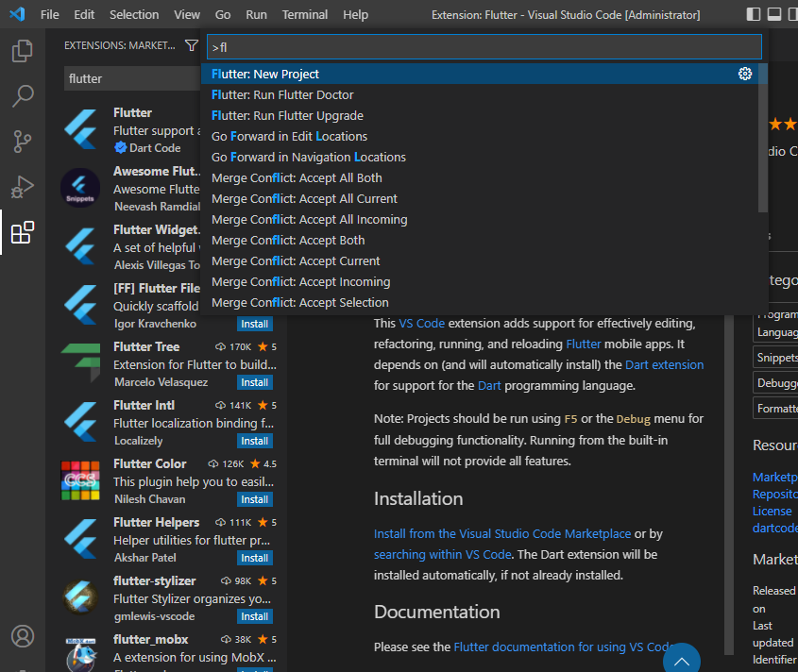Image resolution: width=798 pixels, height=672 pixels.
Task: Open the Terminal menu
Action: (304, 15)
